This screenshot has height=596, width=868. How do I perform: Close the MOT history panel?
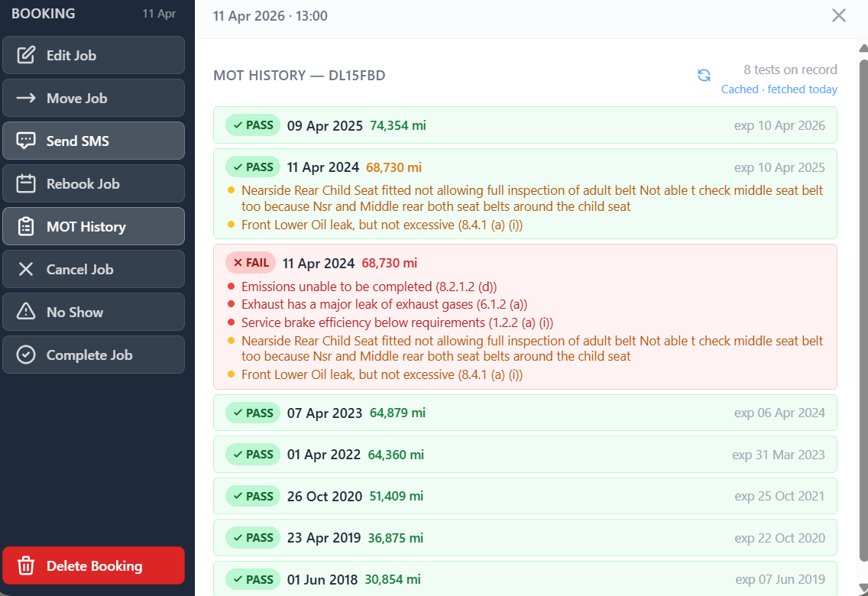click(838, 15)
